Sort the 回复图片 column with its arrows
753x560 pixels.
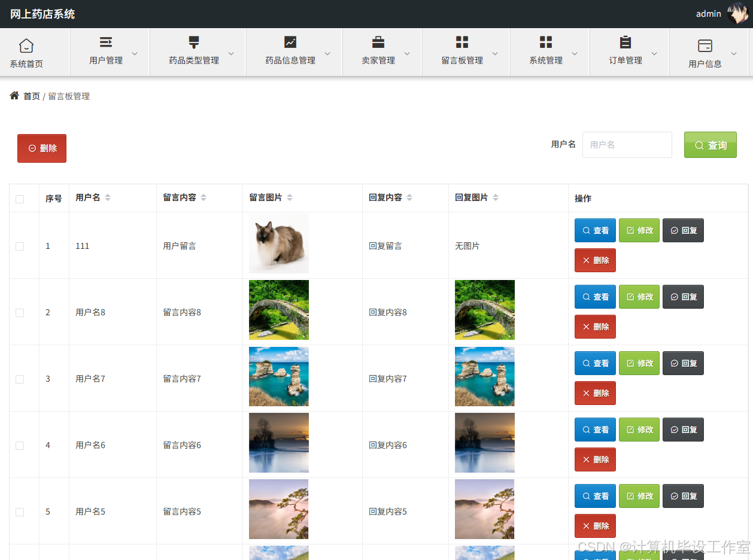(x=496, y=197)
